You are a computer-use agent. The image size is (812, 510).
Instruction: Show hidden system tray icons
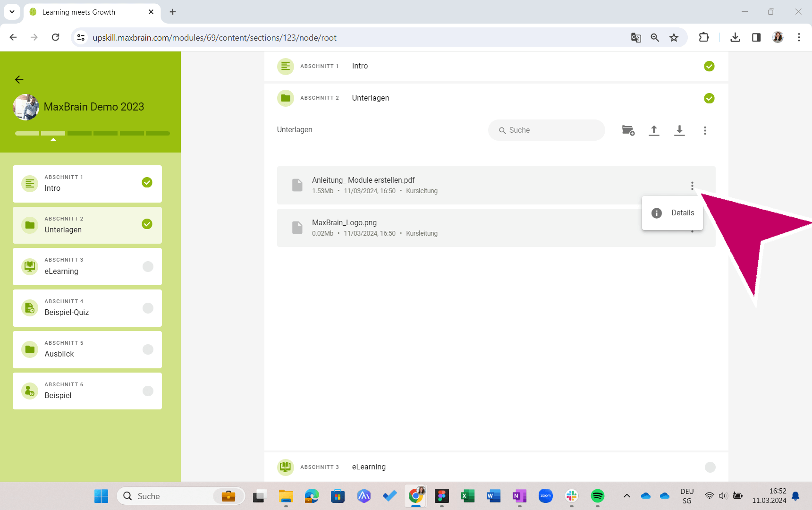pyautogui.click(x=626, y=496)
